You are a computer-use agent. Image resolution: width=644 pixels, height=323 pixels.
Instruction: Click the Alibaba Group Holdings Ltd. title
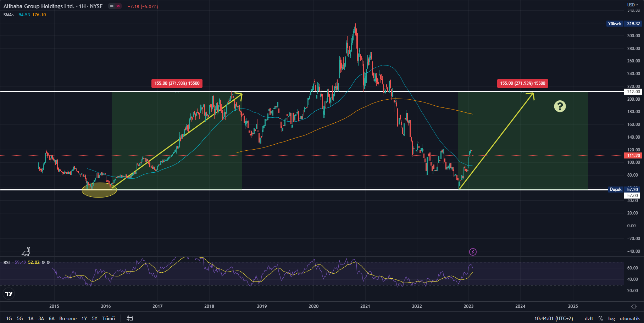39,6
